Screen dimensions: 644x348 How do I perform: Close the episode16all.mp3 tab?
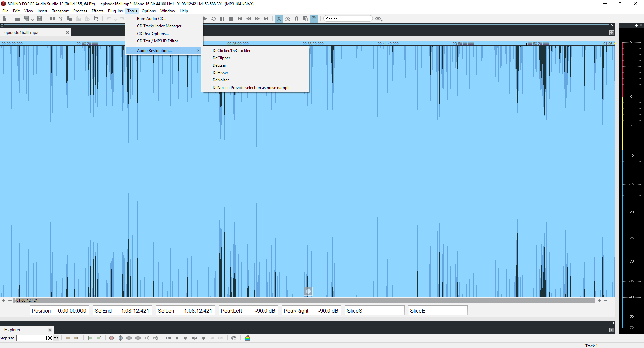tap(67, 33)
